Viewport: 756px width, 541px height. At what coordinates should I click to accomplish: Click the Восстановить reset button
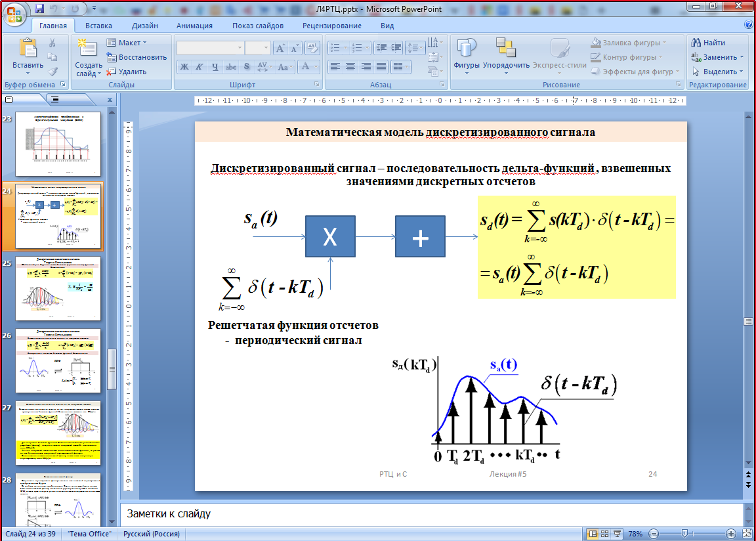tap(136, 57)
